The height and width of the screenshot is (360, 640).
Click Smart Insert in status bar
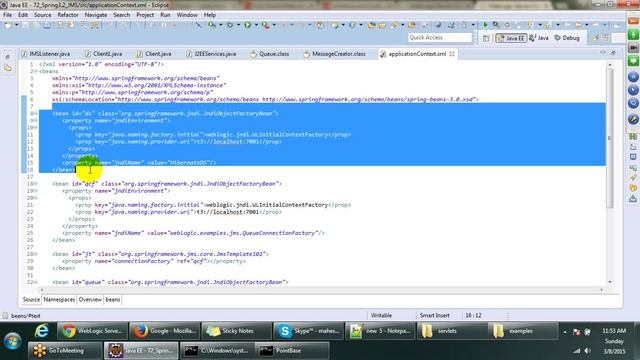tap(434, 316)
